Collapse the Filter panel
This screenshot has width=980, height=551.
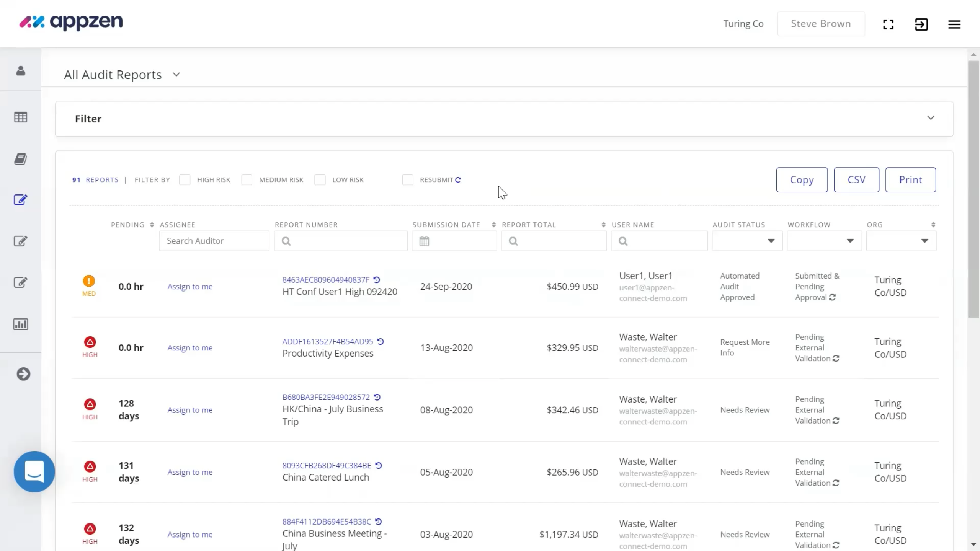pyautogui.click(x=931, y=118)
